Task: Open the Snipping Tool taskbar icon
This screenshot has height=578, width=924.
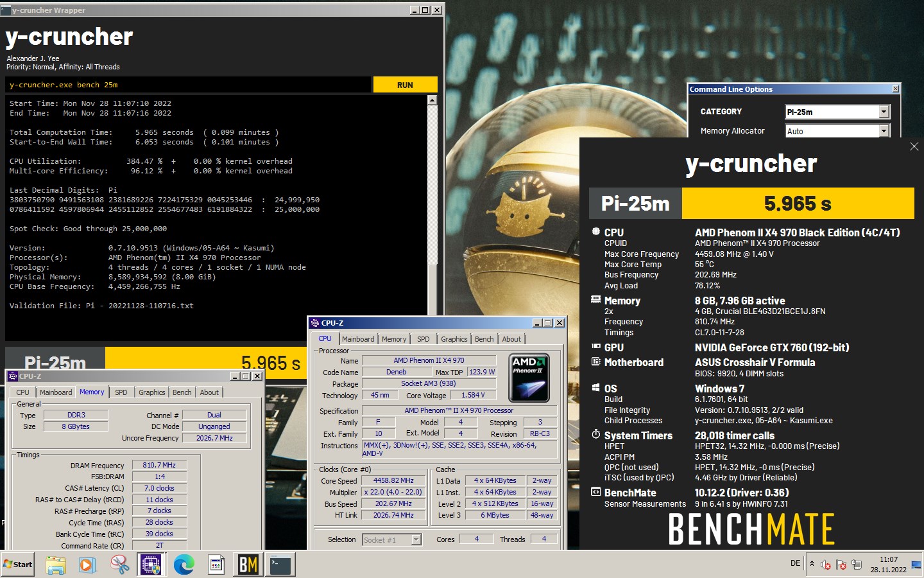Action: click(x=119, y=565)
